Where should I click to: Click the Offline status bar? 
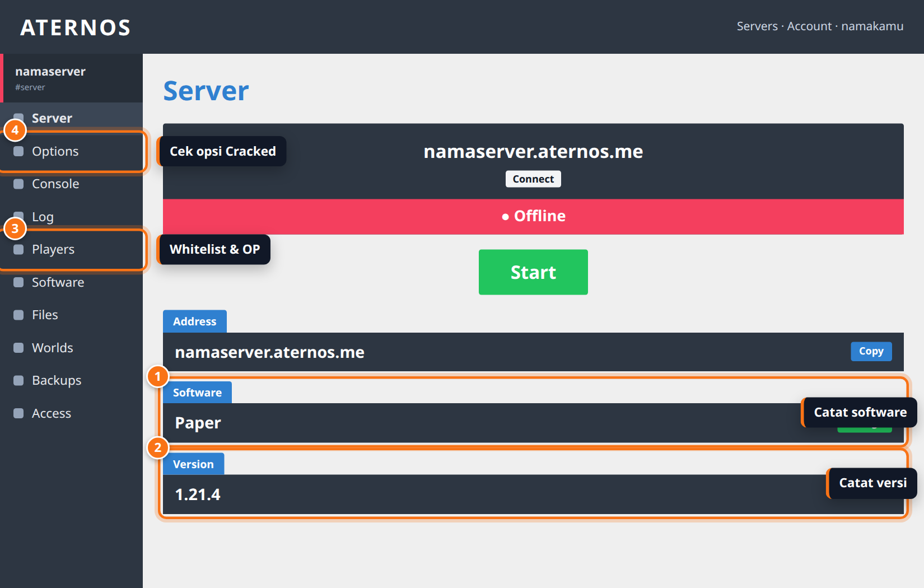tap(533, 216)
